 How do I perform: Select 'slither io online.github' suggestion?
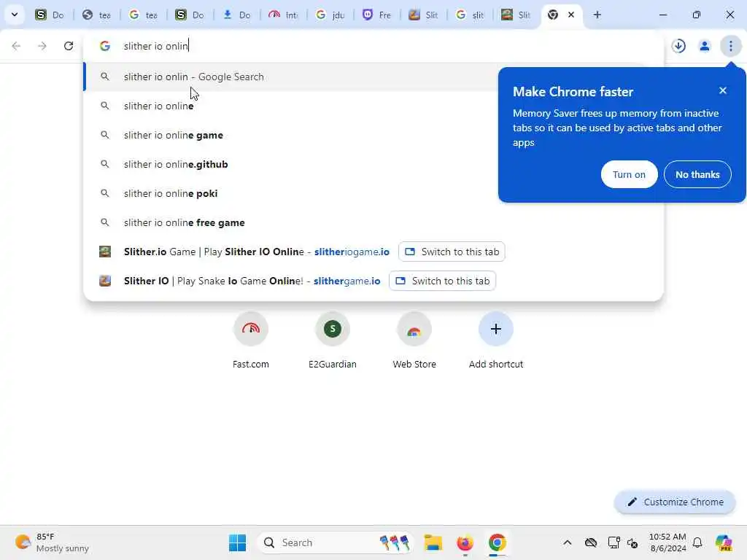[x=290, y=164]
